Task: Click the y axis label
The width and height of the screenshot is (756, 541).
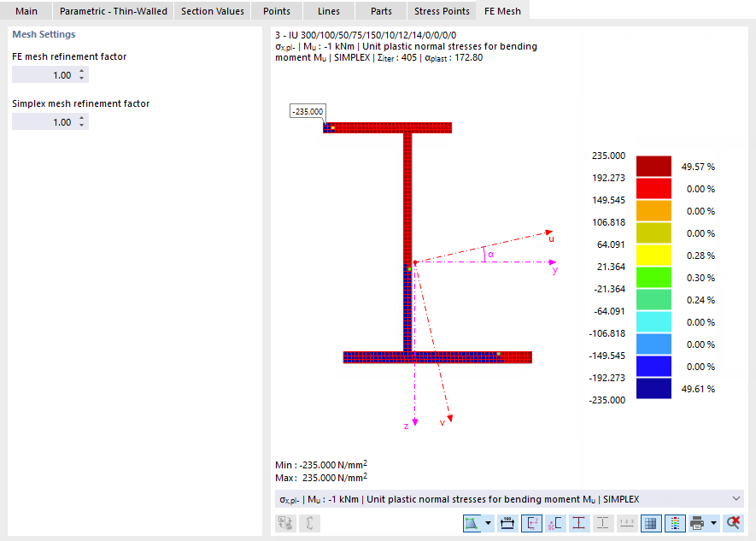Action: pos(555,270)
